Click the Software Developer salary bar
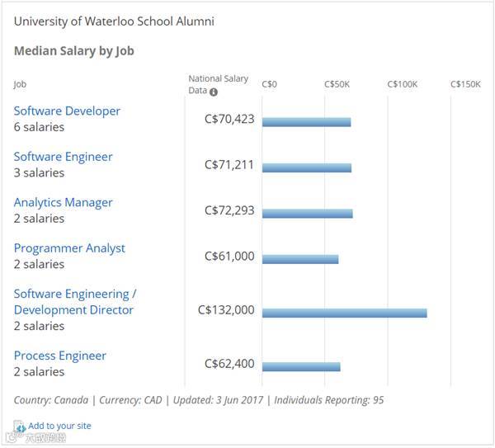 (x=306, y=122)
